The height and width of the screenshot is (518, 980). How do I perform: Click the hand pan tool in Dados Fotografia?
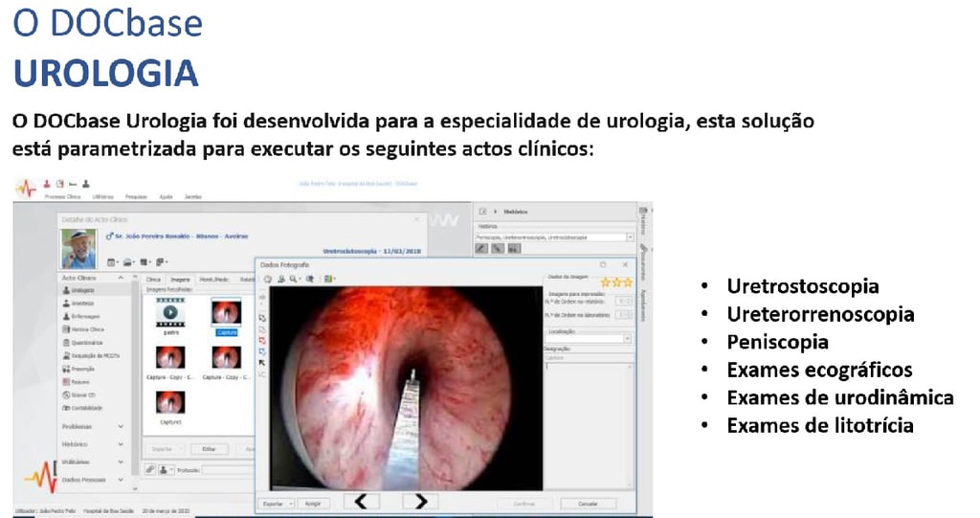(268, 279)
